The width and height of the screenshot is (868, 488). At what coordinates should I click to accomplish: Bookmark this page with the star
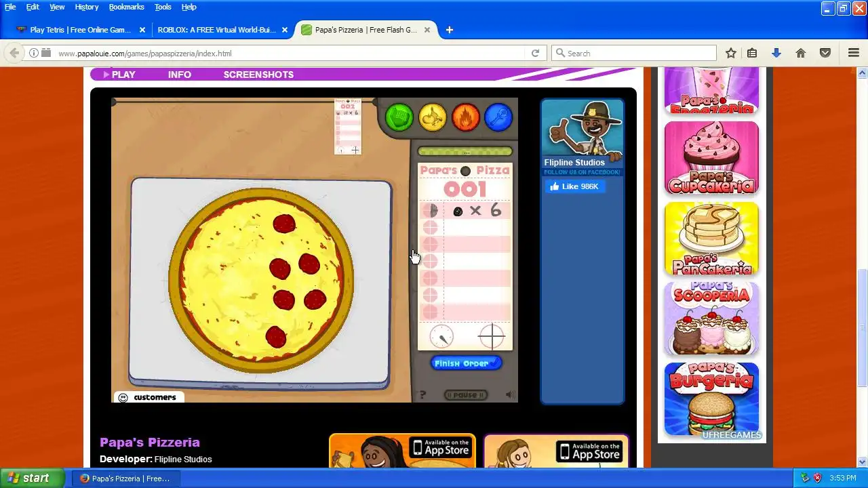tap(730, 53)
